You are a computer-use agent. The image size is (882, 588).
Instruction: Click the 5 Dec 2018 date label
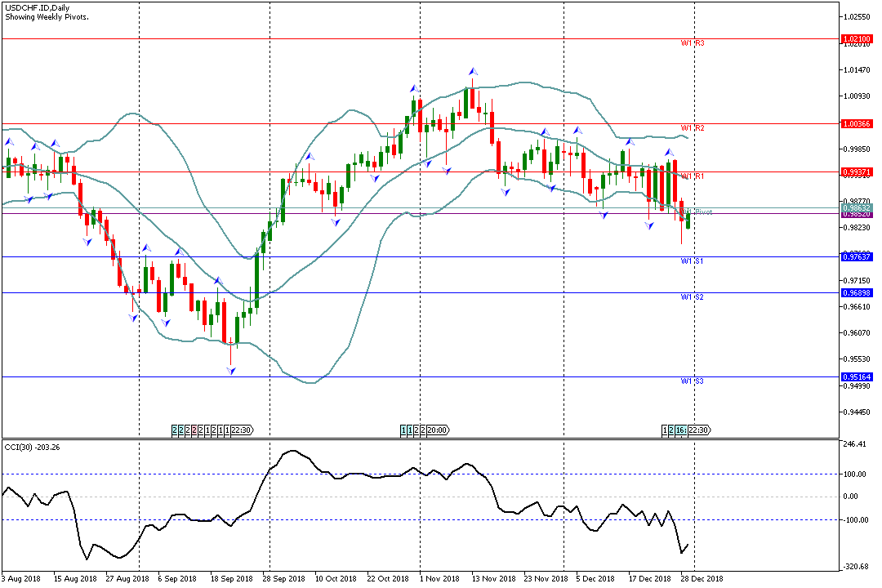point(595,579)
